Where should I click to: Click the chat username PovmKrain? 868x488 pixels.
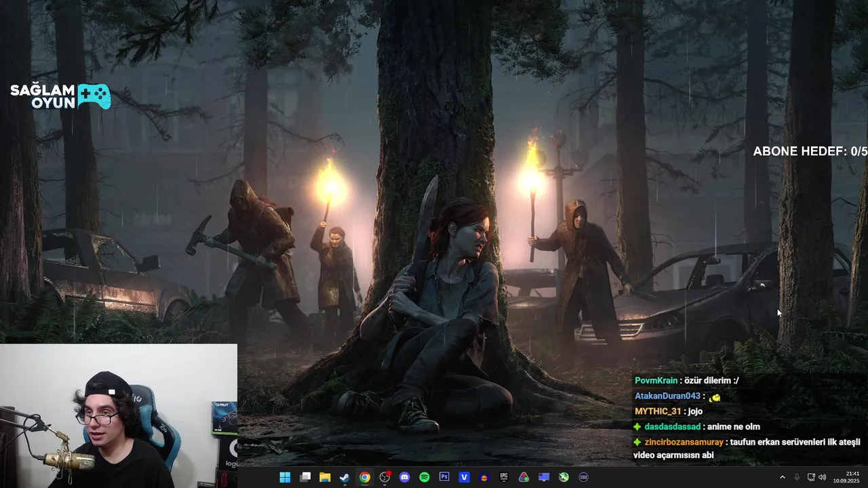[x=656, y=380]
